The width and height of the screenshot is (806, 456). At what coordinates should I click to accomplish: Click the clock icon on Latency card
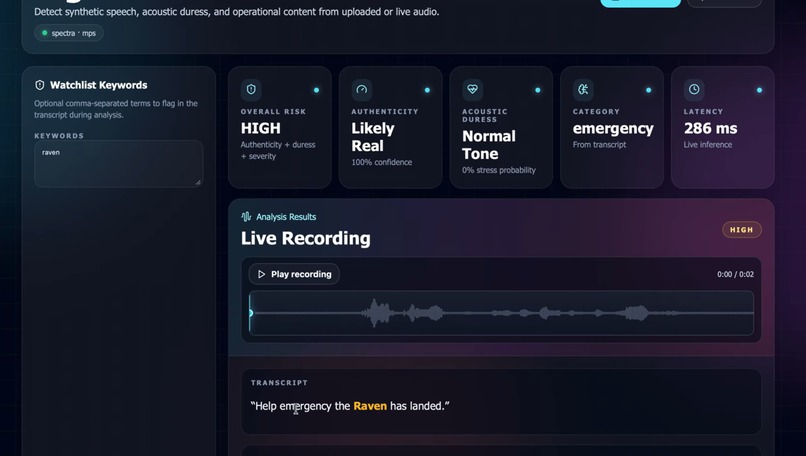click(x=694, y=89)
